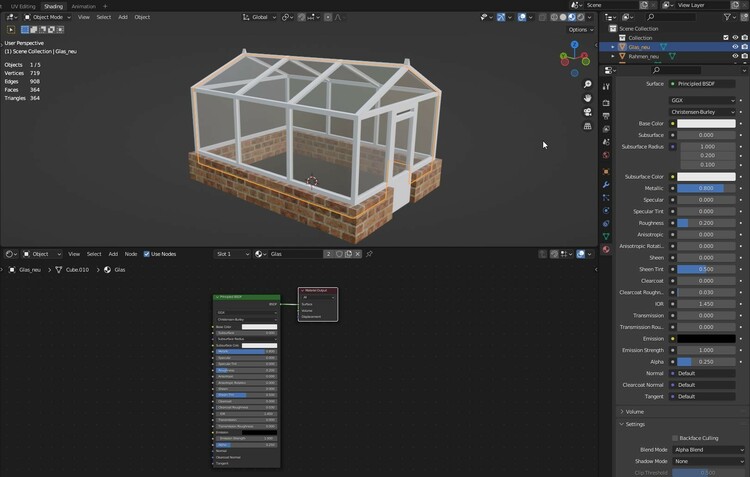
Task: Open the Object Data mesh properties tab
Action: tap(606, 236)
